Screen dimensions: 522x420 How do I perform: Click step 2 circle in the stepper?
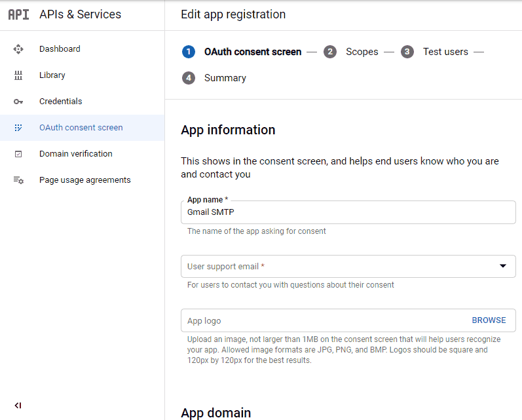(330, 52)
